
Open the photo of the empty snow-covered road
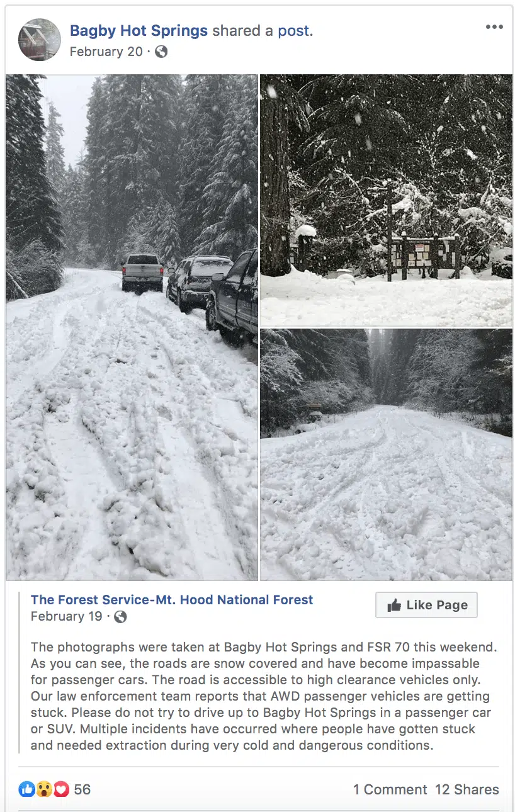[x=386, y=454]
